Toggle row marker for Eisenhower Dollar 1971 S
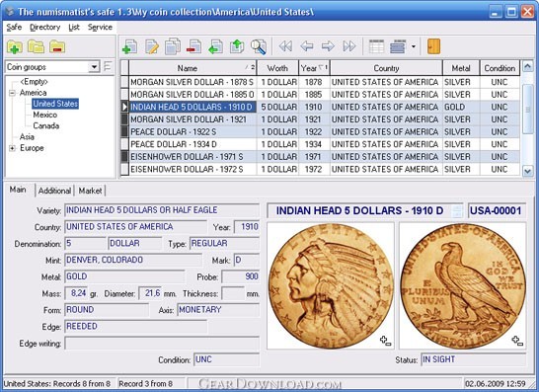Screen dimensions: 539x392 (x=124, y=157)
